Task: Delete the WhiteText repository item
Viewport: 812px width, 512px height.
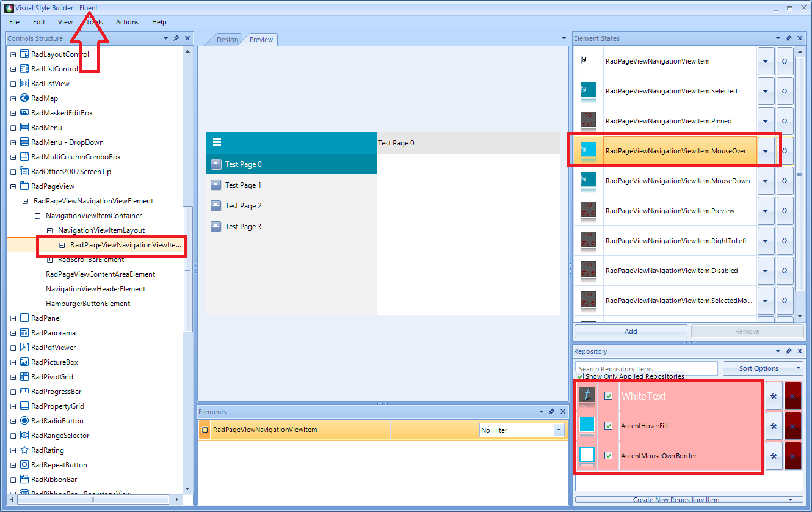Action: pos(792,396)
